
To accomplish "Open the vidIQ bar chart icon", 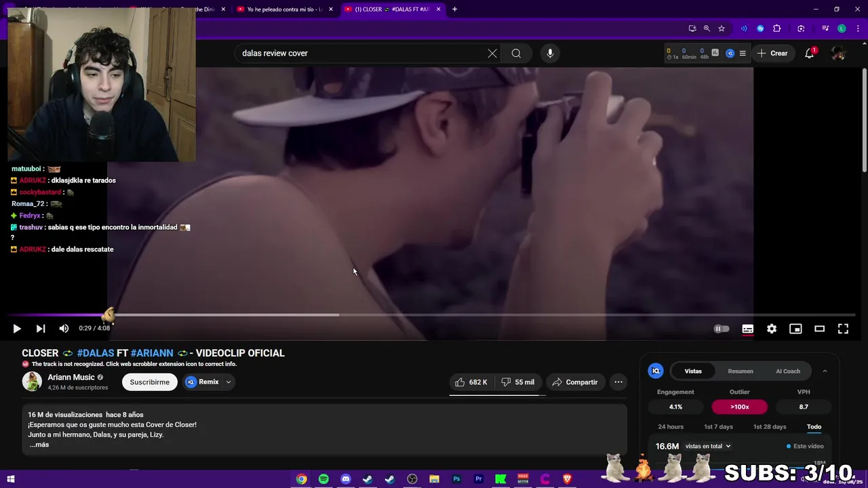I will click(715, 52).
